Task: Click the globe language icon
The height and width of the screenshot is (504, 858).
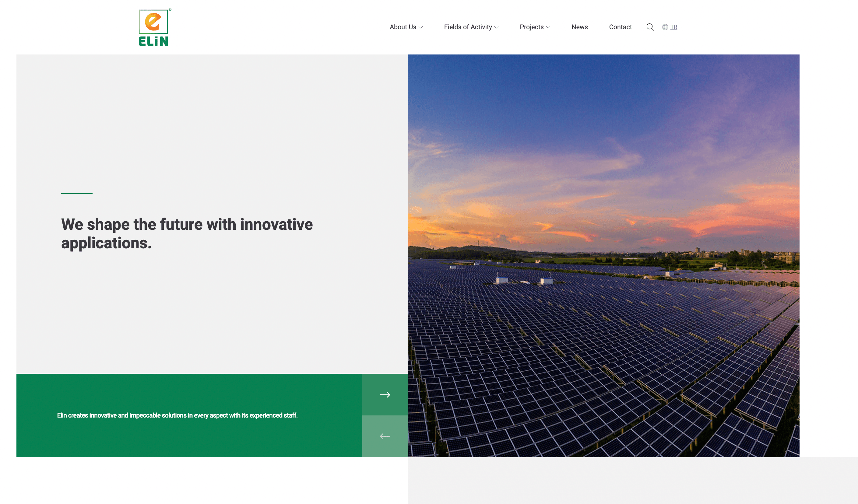Action: pos(665,27)
